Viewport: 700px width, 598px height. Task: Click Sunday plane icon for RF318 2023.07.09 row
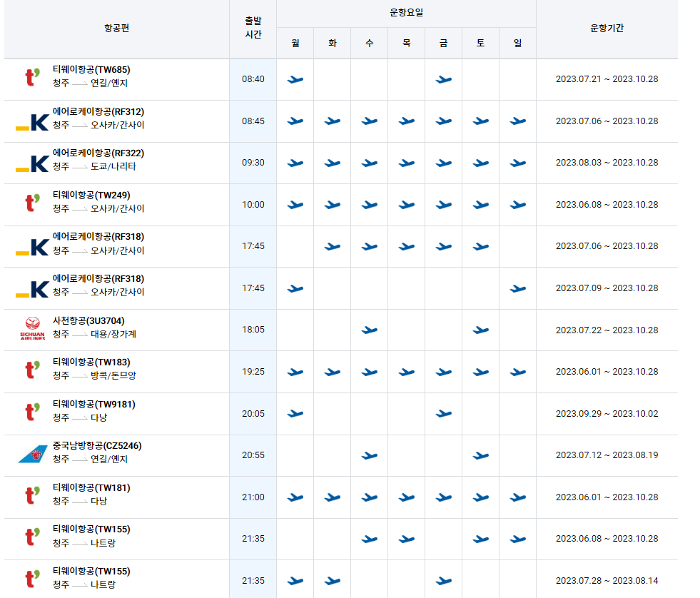click(x=517, y=288)
